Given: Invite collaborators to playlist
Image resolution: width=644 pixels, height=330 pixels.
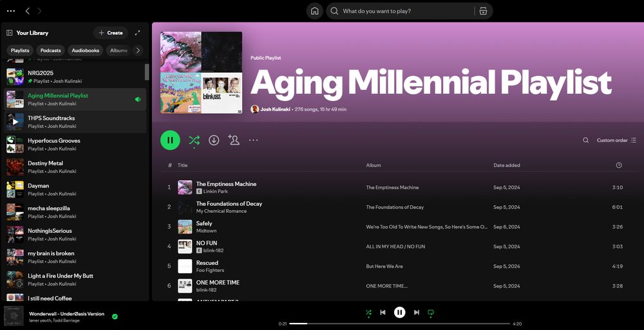Looking at the screenshot, I should pos(234,140).
